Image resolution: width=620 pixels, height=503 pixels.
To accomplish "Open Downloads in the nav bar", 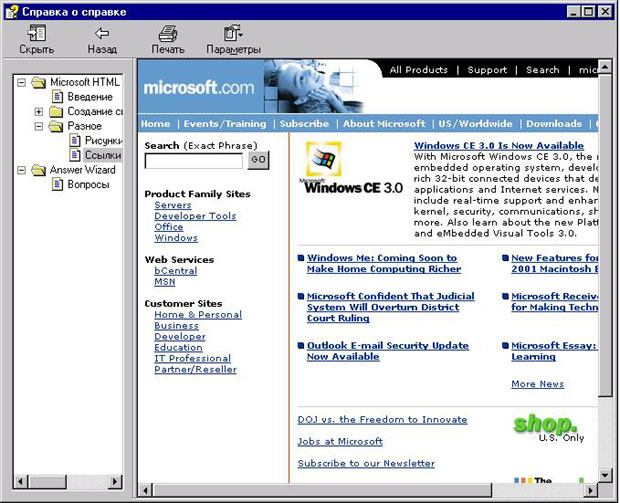I will (554, 124).
